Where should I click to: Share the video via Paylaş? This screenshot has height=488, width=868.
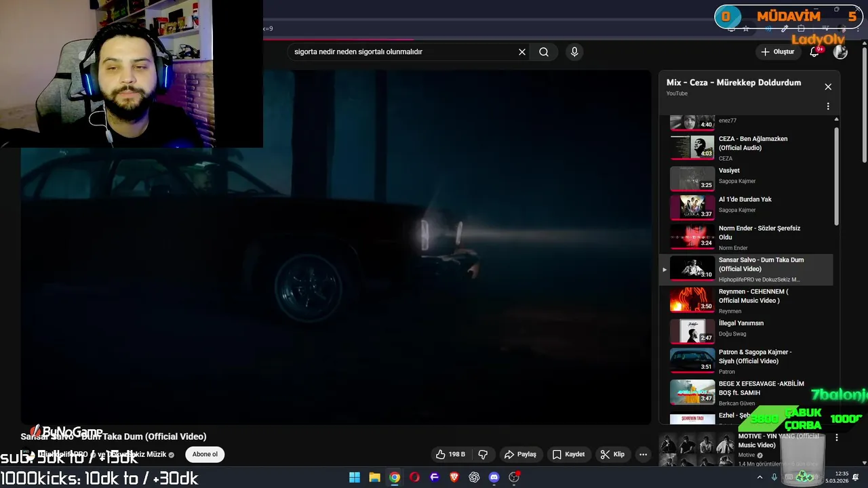520,454
